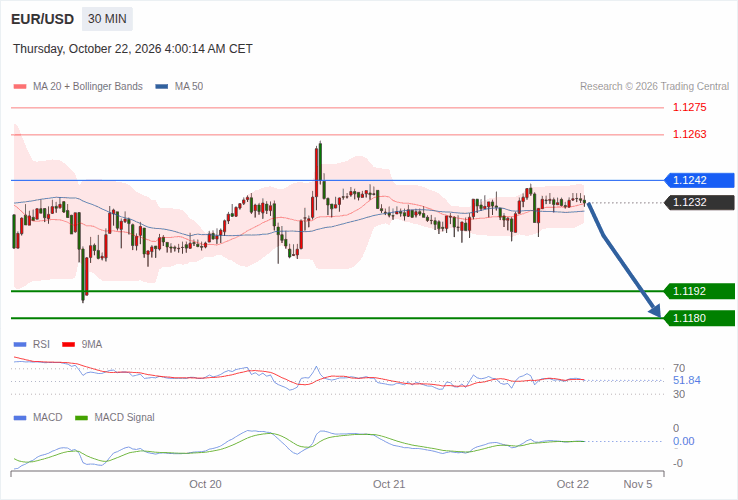Click the MACD legend label
The image size is (738, 500).
click(x=48, y=418)
